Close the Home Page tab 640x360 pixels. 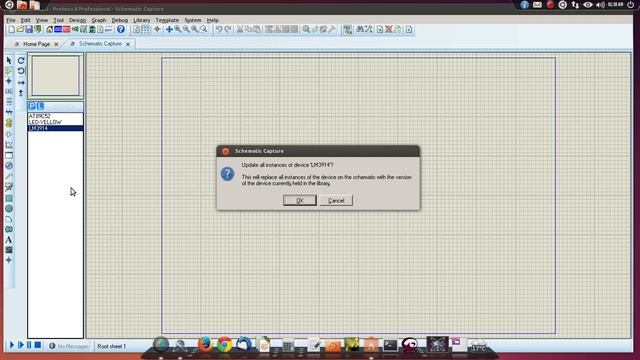(x=56, y=44)
